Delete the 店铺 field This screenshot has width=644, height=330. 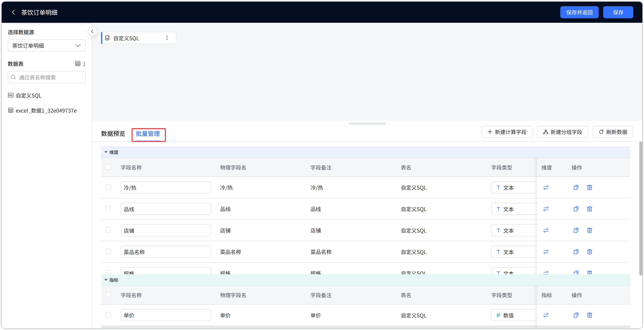point(589,230)
